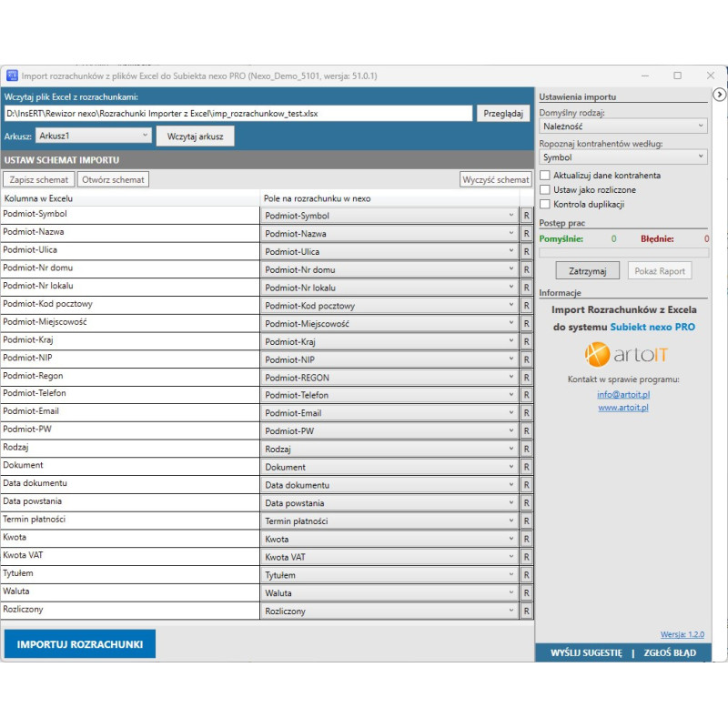Open the info@artoit.pl email link

[x=623, y=395]
